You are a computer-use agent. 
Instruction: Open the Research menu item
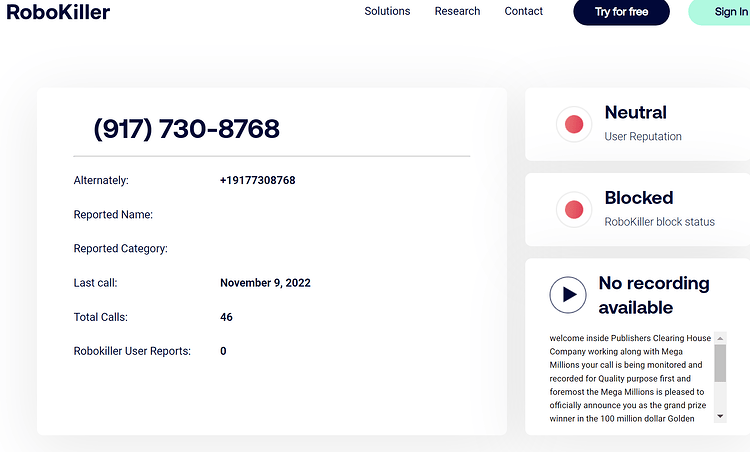pyautogui.click(x=457, y=11)
